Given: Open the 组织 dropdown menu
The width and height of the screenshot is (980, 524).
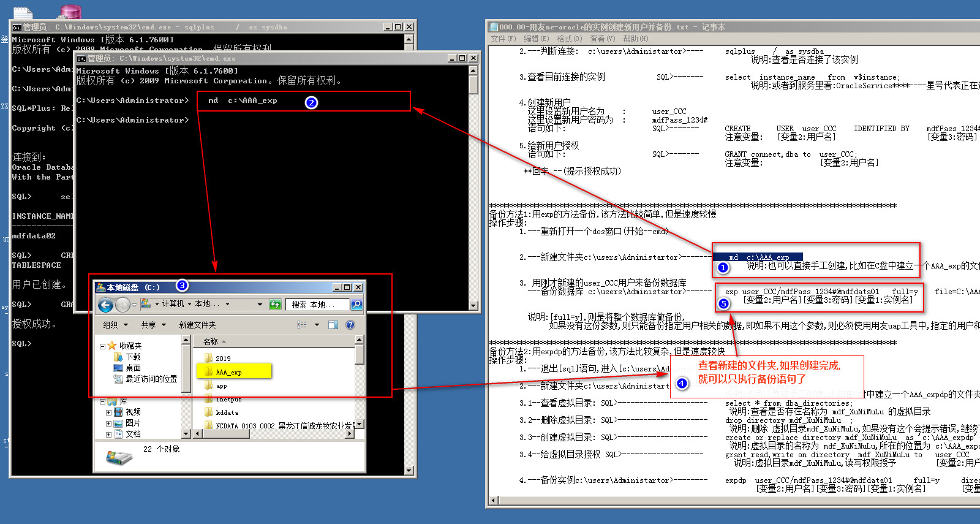Looking at the screenshot, I should 115,325.
